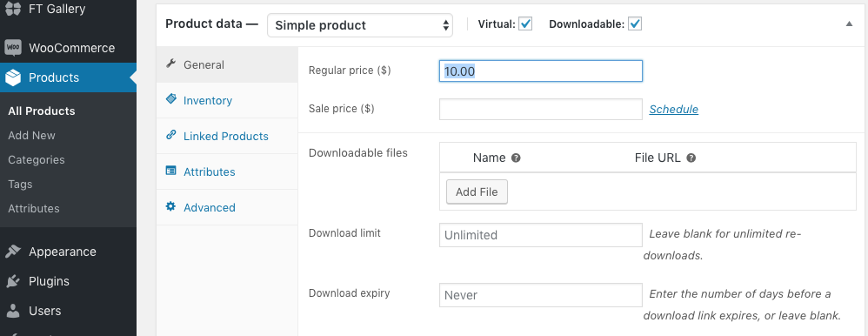868x336 pixels.
Task: Click the Plugins plug icon
Action: click(x=13, y=281)
